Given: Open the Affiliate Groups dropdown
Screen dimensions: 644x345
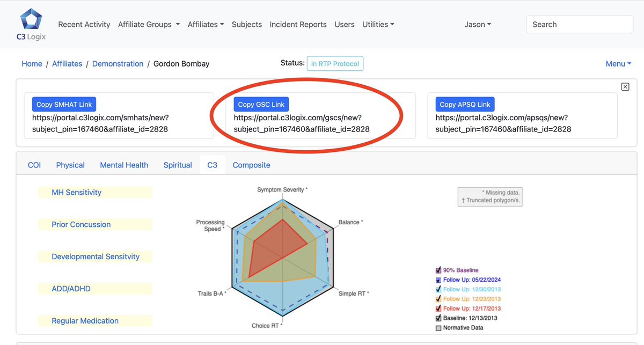Looking at the screenshot, I should point(149,24).
